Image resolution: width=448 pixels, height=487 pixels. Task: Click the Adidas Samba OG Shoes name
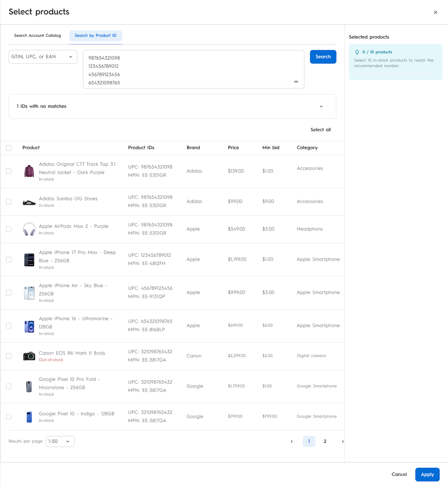pyautogui.click(x=68, y=199)
